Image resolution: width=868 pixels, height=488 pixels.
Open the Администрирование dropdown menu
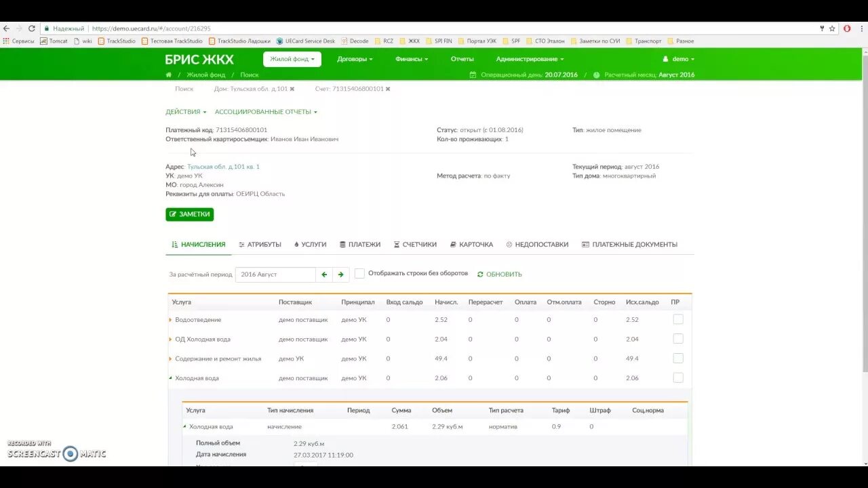(530, 59)
